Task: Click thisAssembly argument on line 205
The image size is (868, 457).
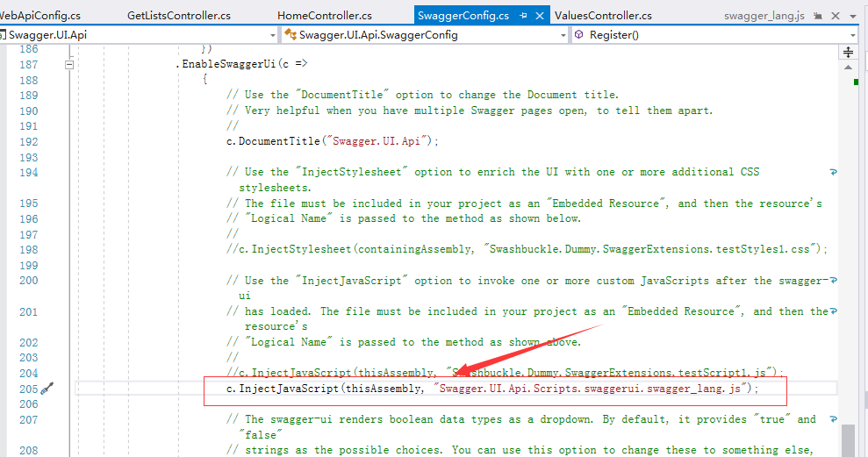Action: coord(383,389)
